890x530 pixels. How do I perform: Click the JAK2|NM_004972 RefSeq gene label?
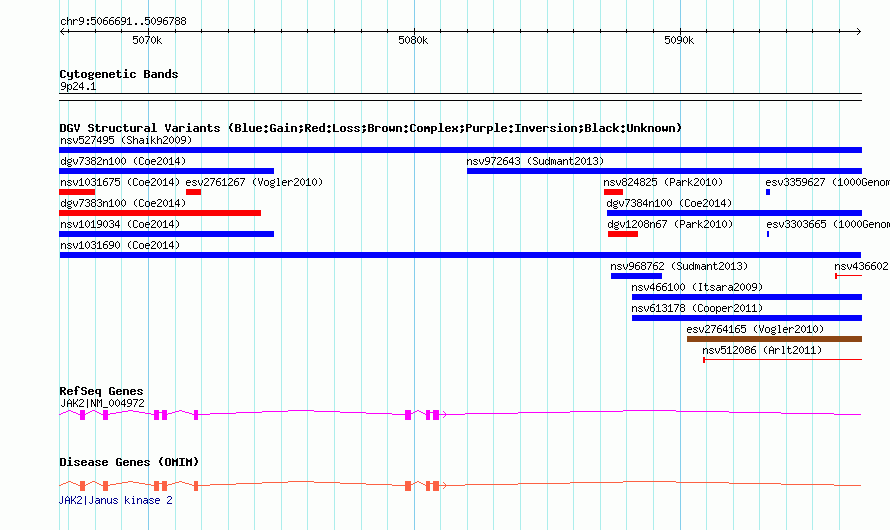coord(102,403)
